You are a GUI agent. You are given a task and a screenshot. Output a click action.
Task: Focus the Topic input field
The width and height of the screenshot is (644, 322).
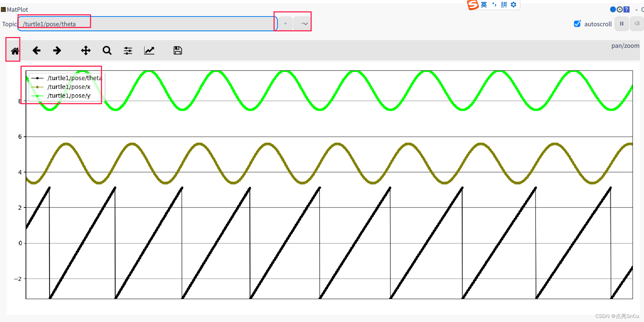[x=148, y=24]
